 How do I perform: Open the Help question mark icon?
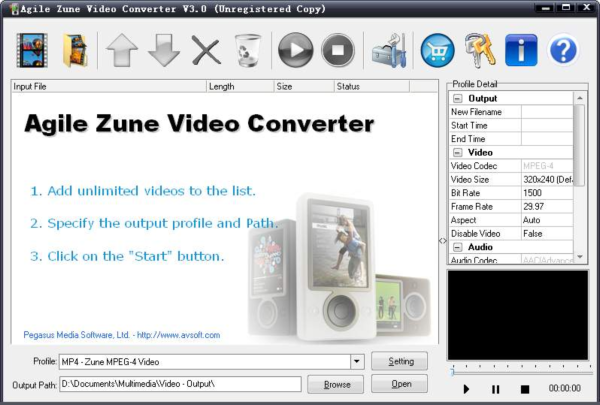(564, 50)
